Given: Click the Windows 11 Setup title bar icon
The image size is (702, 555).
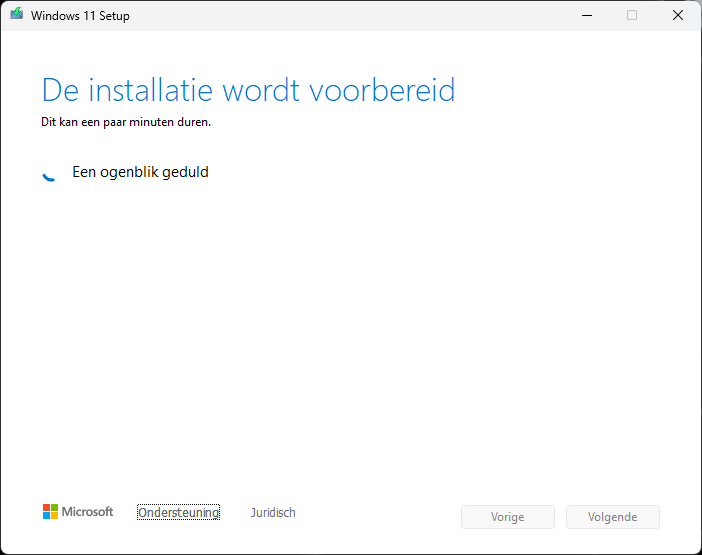Looking at the screenshot, I should (x=17, y=14).
